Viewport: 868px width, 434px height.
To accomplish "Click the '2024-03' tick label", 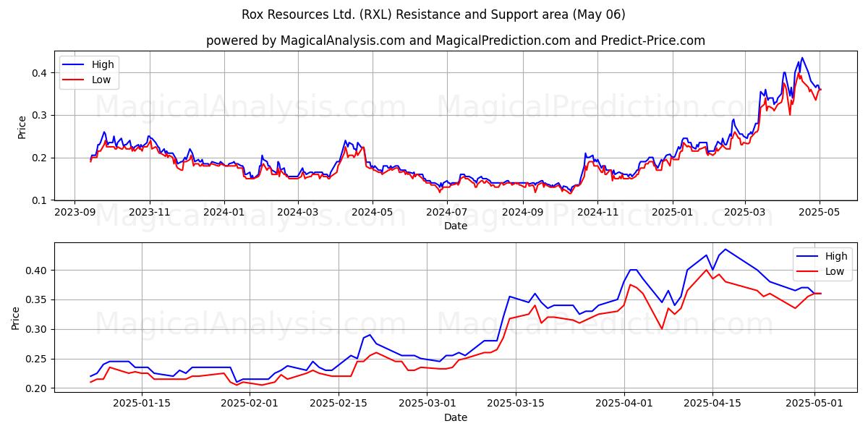I will coord(297,212).
